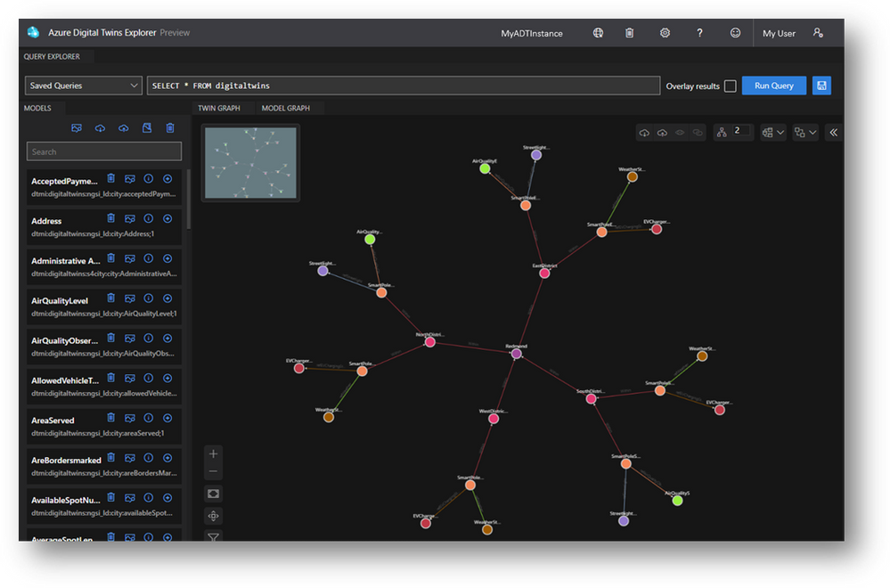Zoom out of the twin graph

[x=214, y=471]
